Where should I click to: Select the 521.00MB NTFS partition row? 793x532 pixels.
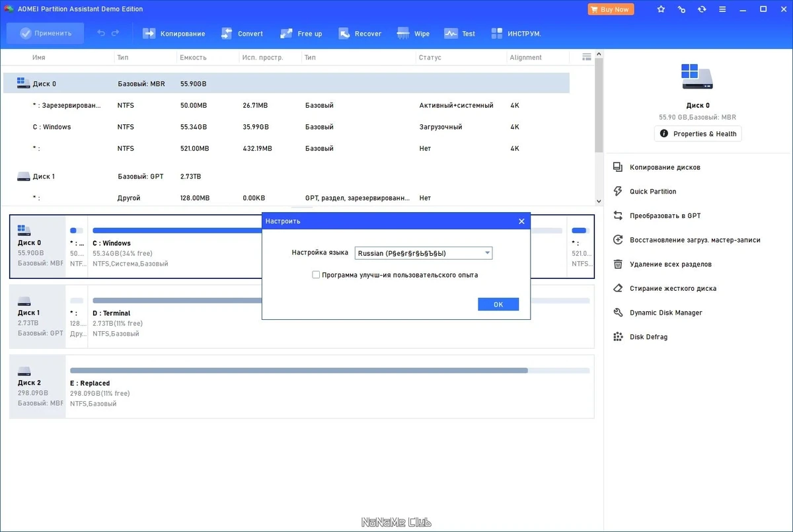[x=286, y=148]
